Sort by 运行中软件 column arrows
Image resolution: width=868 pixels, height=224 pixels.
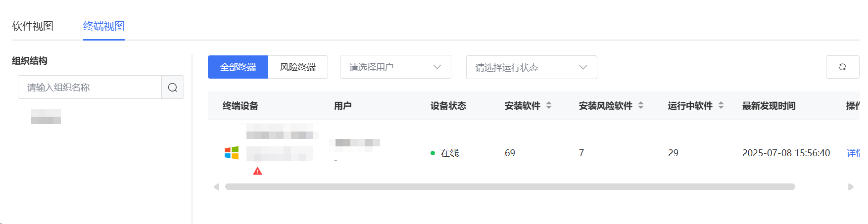(721, 105)
